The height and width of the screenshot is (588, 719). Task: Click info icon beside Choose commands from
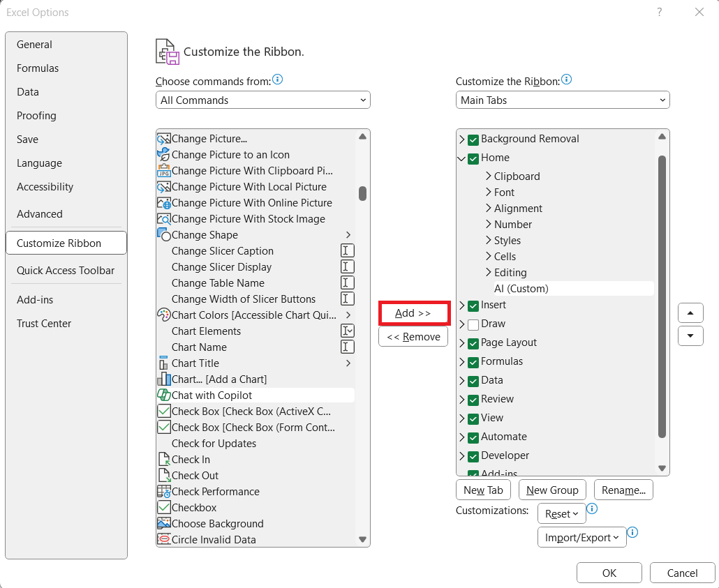277,80
